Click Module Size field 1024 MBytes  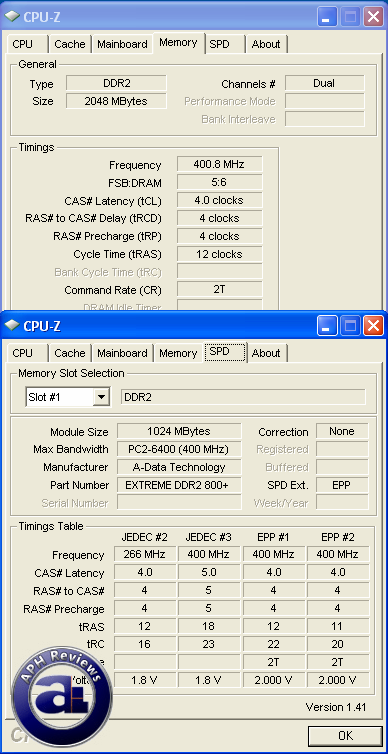(x=179, y=431)
